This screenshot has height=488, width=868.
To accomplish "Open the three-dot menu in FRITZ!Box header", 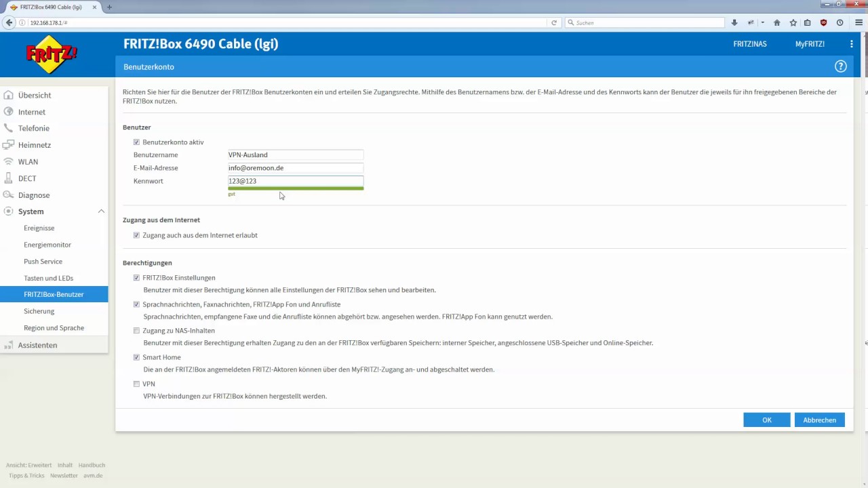I will pyautogui.click(x=852, y=44).
